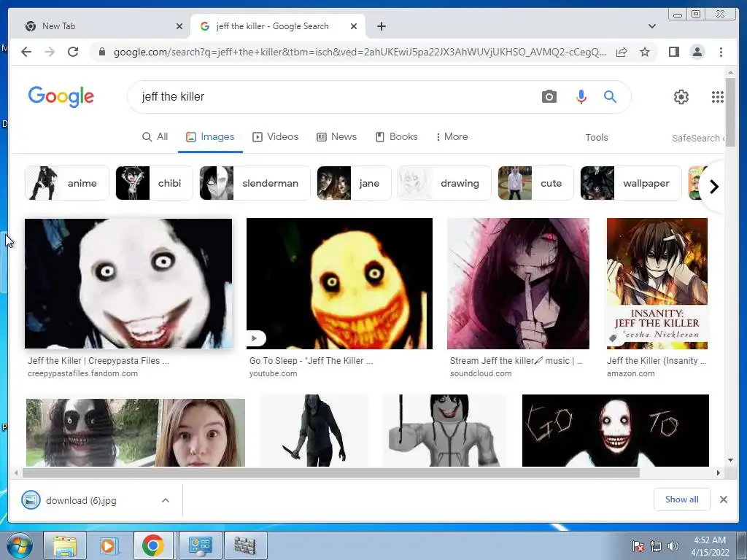Filter results by wallpaper chip
Screen dimensions: 747x560
(631, 183)
